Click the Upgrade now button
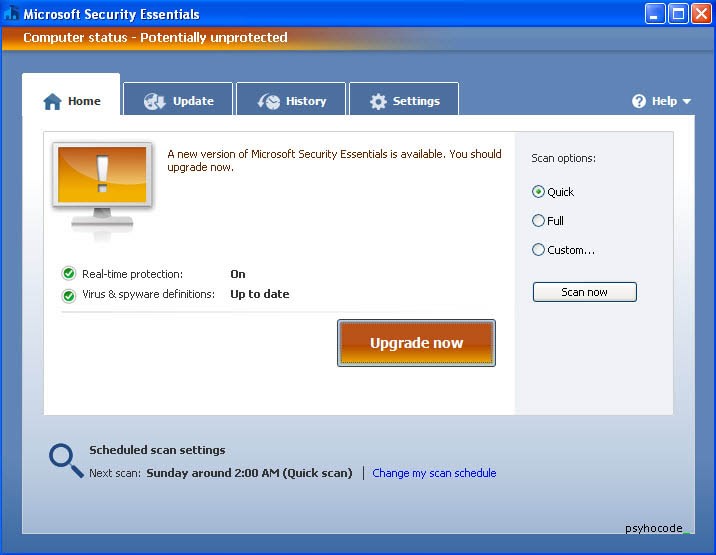The width and height of the screenshot is (716, 555). tap(416, 343)
